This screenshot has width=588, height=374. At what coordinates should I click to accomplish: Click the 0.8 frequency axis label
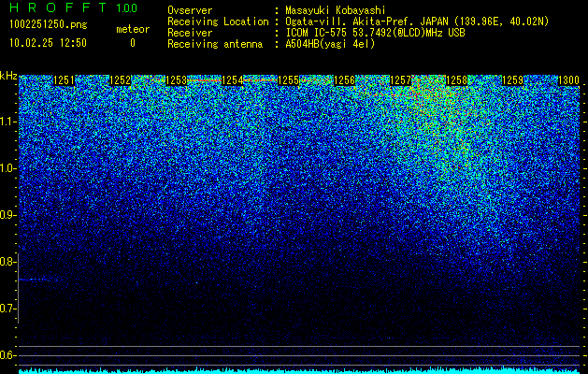coord(7,262)
